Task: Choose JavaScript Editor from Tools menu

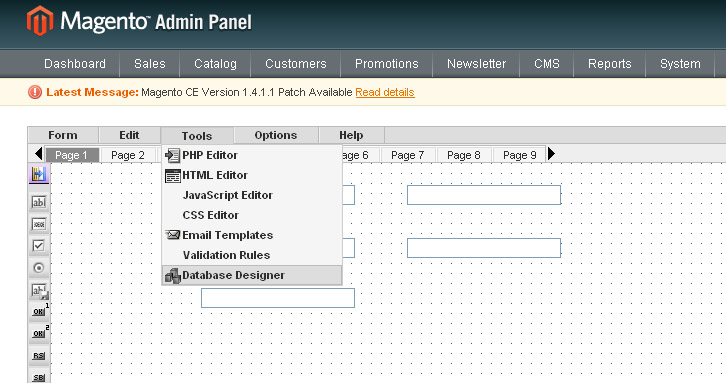Action: 252,195
